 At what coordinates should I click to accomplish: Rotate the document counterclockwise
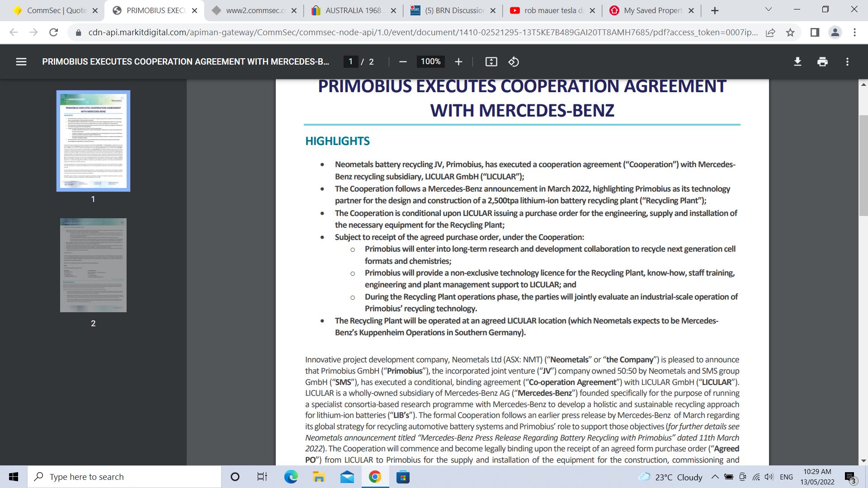pyautogui.click(x=514, y=62)
